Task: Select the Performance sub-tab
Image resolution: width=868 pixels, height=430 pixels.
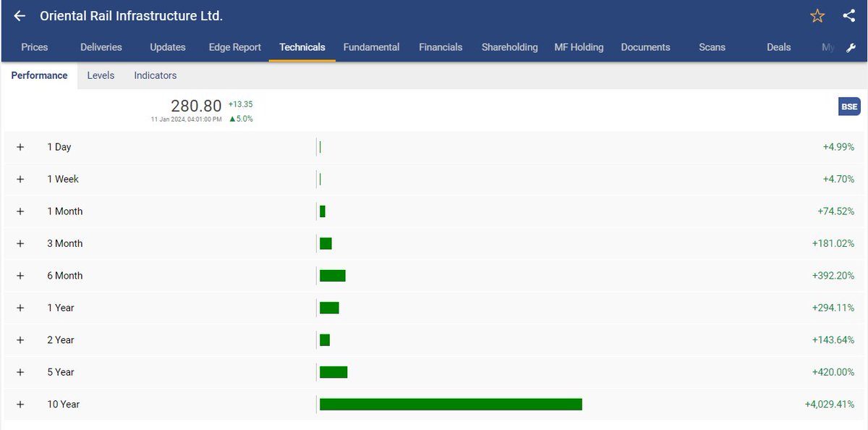Action: 39,75
